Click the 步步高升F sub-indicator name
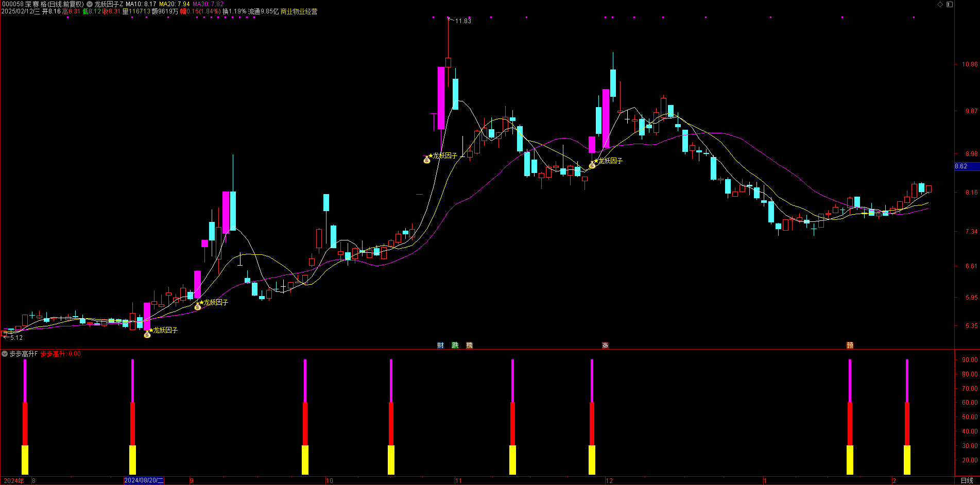Image resolution: width=980 pixels, height=485 pixels. (24, 354)
